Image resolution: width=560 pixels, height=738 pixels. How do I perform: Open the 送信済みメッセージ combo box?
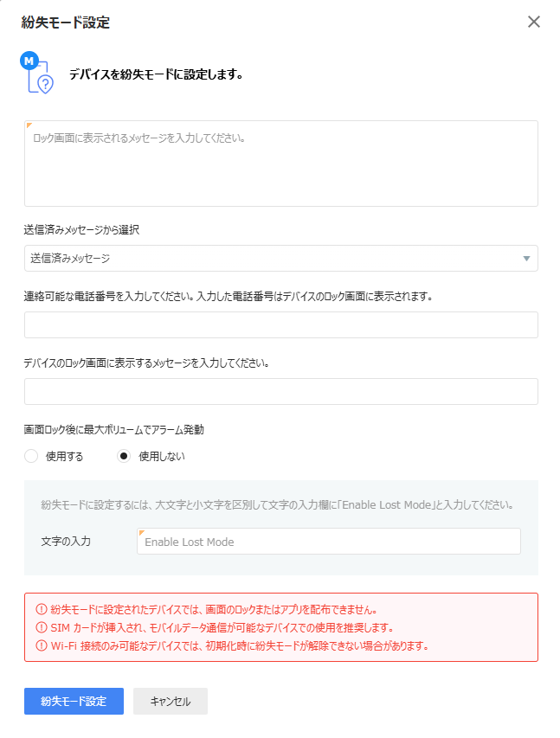tap(281, 259)
